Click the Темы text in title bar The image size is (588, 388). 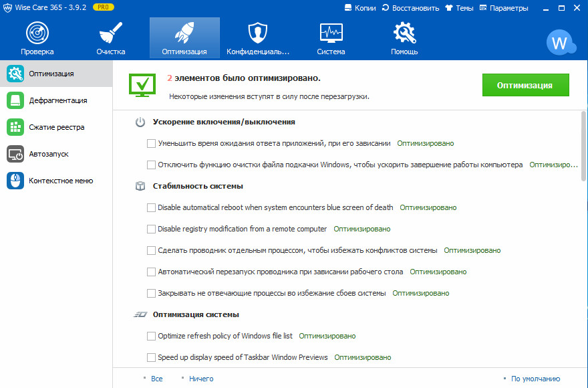point(464,8)
